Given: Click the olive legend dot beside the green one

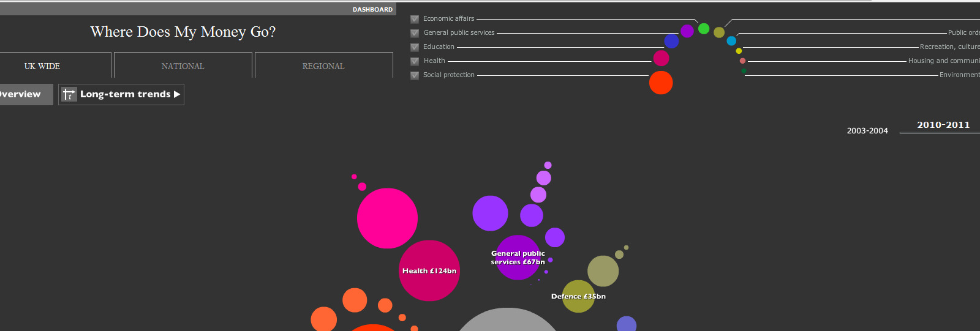Looking at the screenshot, I should click(x=719, y=32).
